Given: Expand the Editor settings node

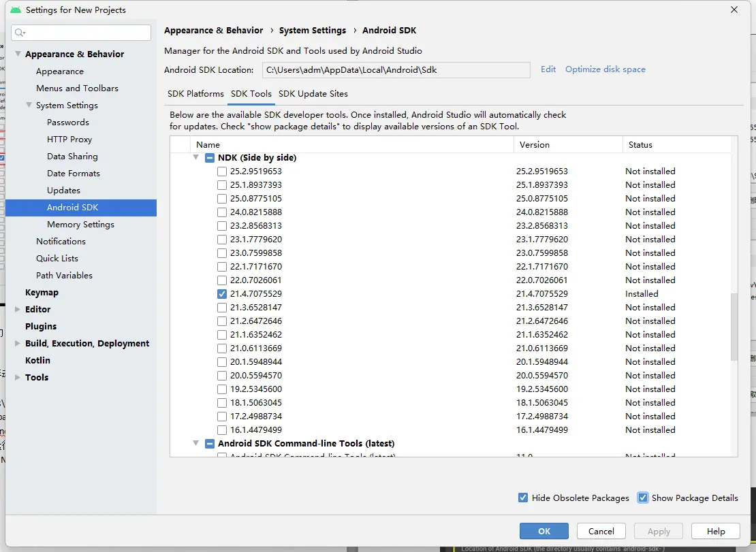Looking at the screenshot, I should [17, 309].
